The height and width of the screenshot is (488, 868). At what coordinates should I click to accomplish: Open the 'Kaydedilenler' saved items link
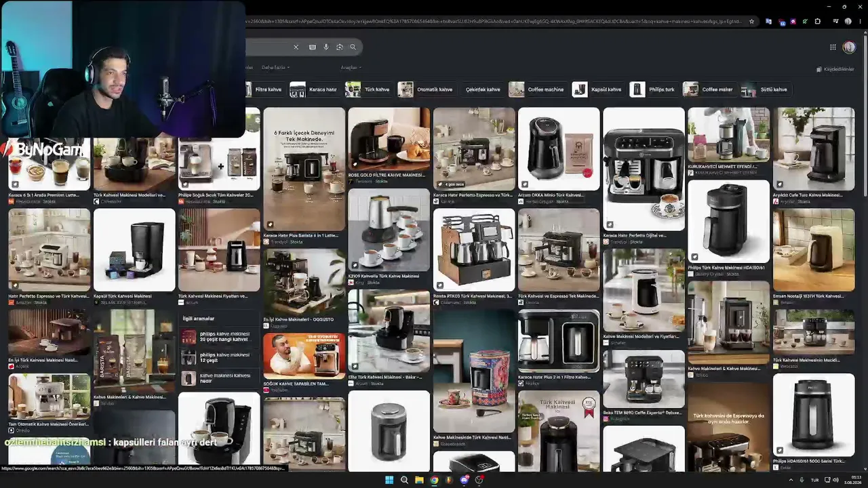click(835, 69)
